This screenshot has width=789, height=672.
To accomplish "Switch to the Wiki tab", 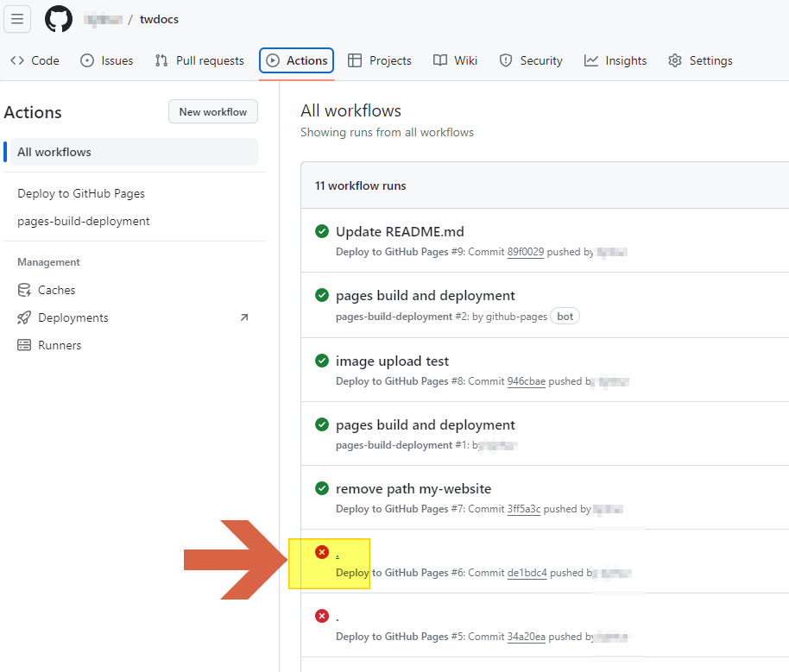I will pyautogui.click(x=455, y=60).
